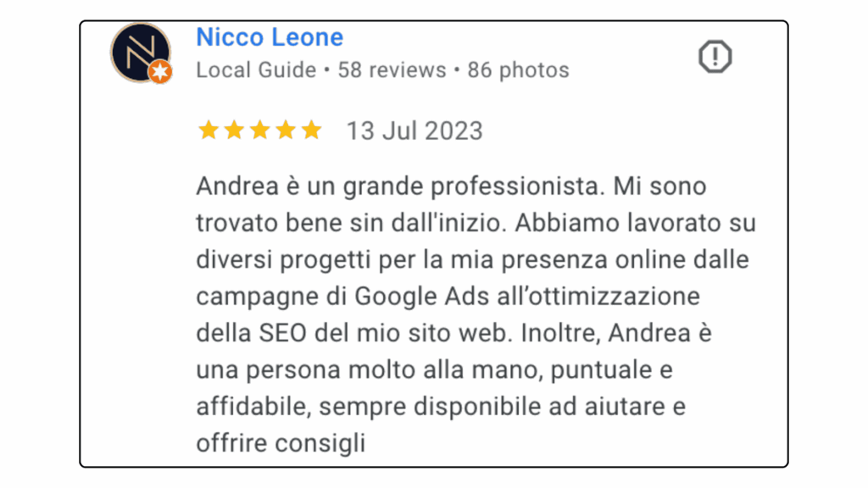Click the word SEO in the review

point(282,333)
